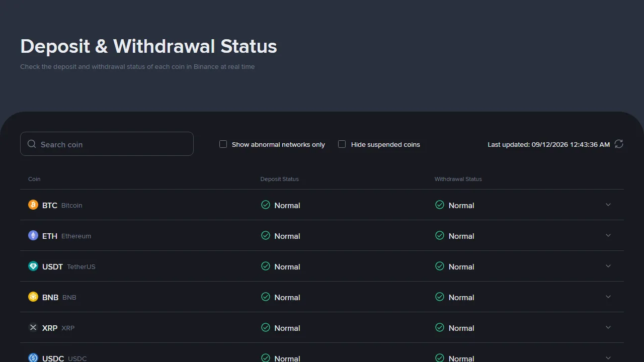Click BTC withdrawal status check icon
Viewport: 644px width, 362px height.
440,205
